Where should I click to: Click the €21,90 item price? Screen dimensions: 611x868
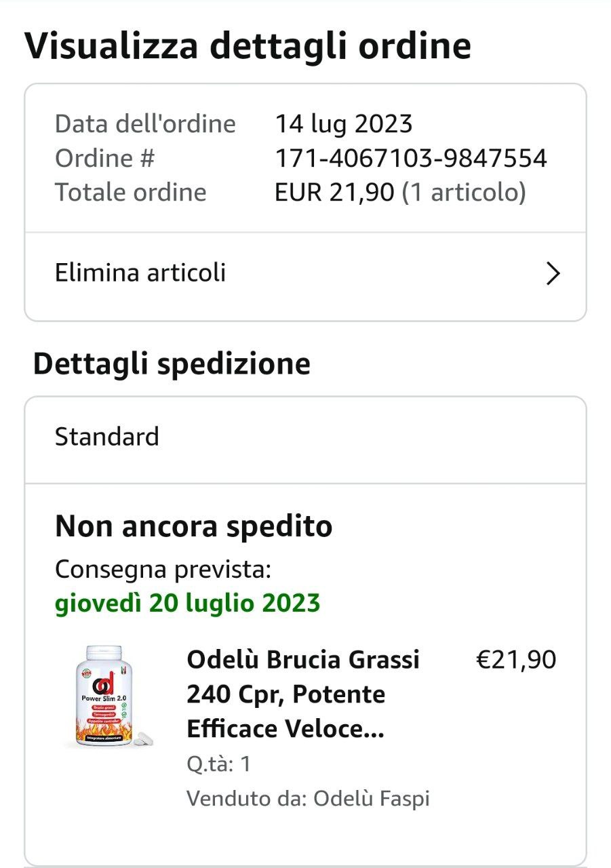517,660
